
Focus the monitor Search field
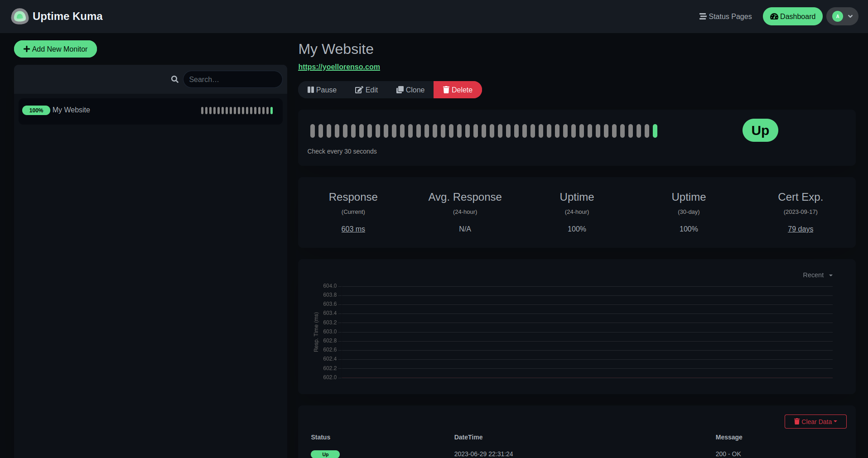[x=233, y=79]
